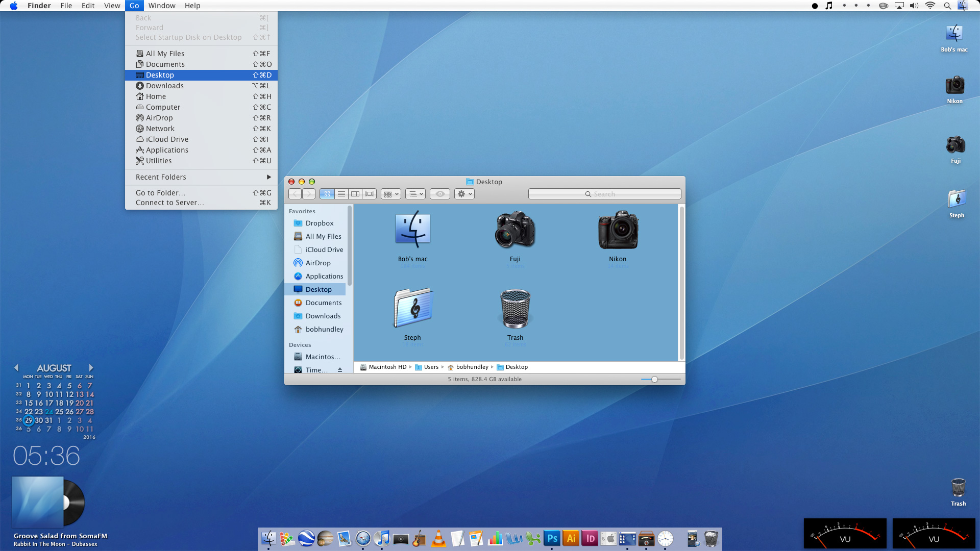Open Mail stamp icon in Dock
The image size is (980, 551).
344,538
